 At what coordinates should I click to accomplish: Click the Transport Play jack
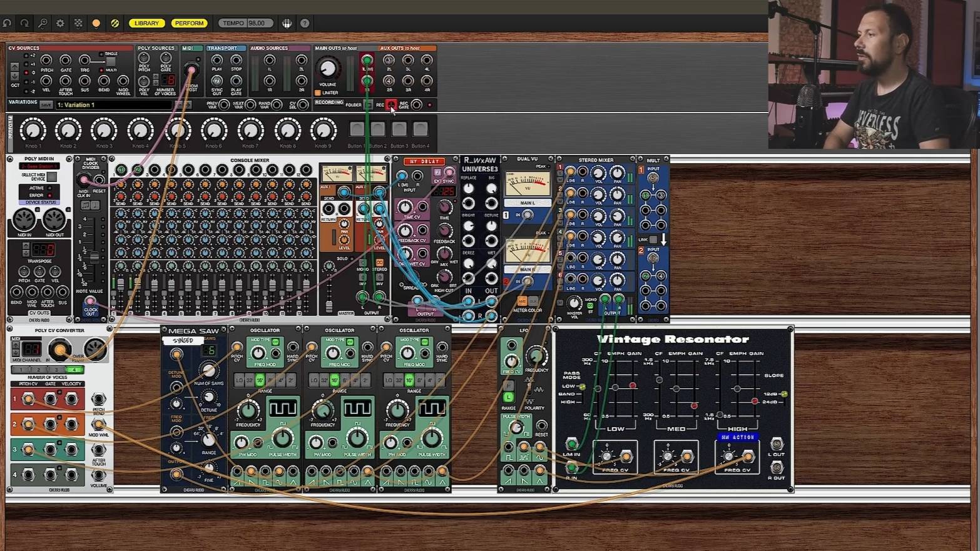point(217,61)
